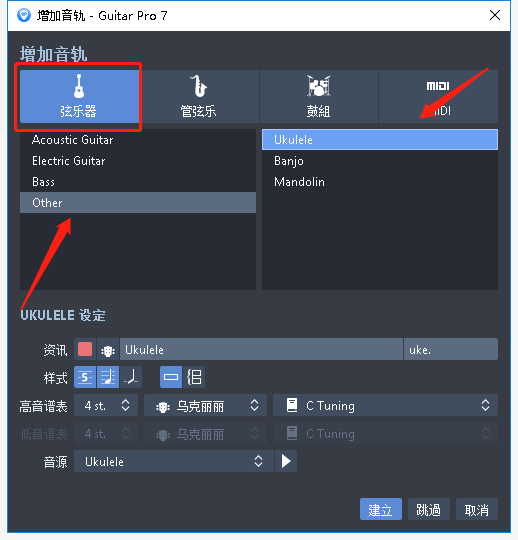Edit the Ukulele track name field

pyautogui.click(x=261, y=349)
